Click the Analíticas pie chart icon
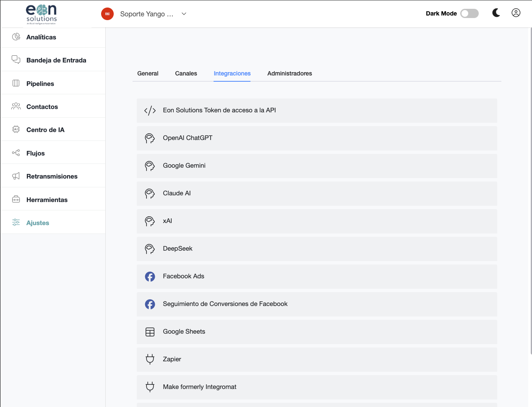 pos(16,37)
